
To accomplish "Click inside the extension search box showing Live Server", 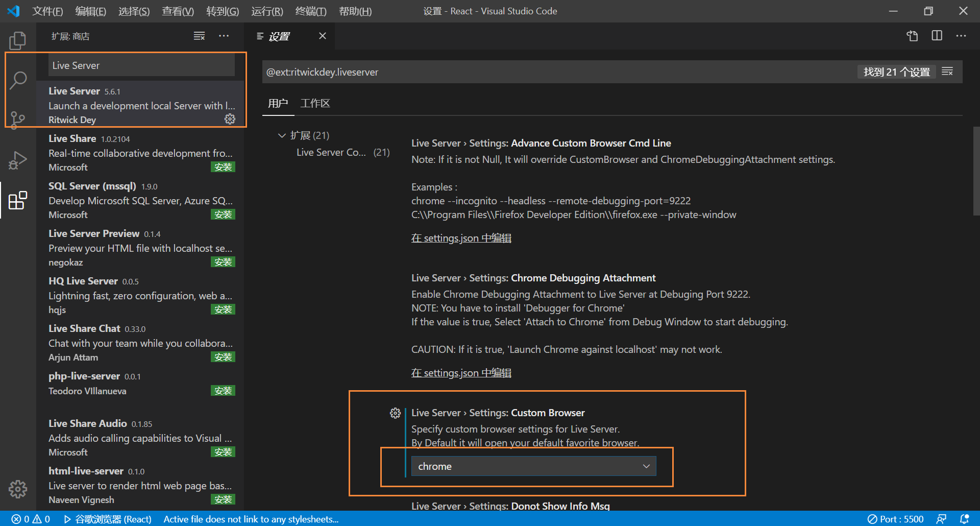I will coord(141,65).
